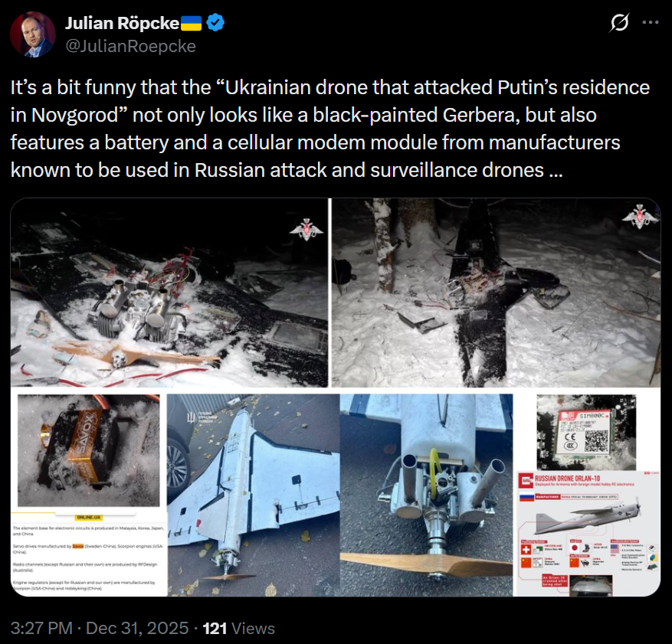This screenshot has height=644, width=672.
Task: Open the @JulianRoepcke handle link
Action: 130,46
